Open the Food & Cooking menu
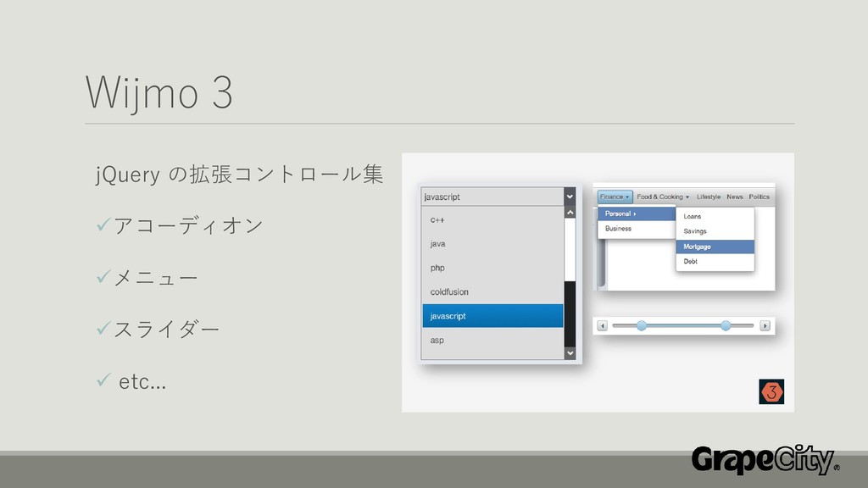 point(663,197)
